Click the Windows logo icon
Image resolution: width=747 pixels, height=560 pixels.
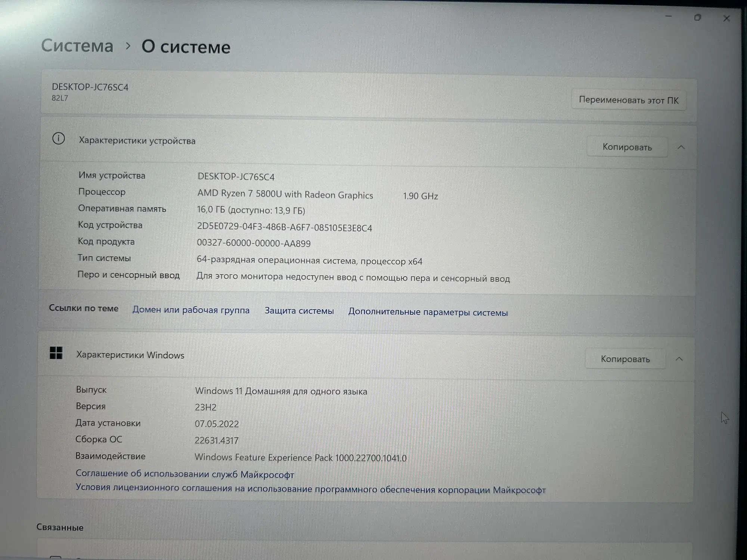(56, 353)
